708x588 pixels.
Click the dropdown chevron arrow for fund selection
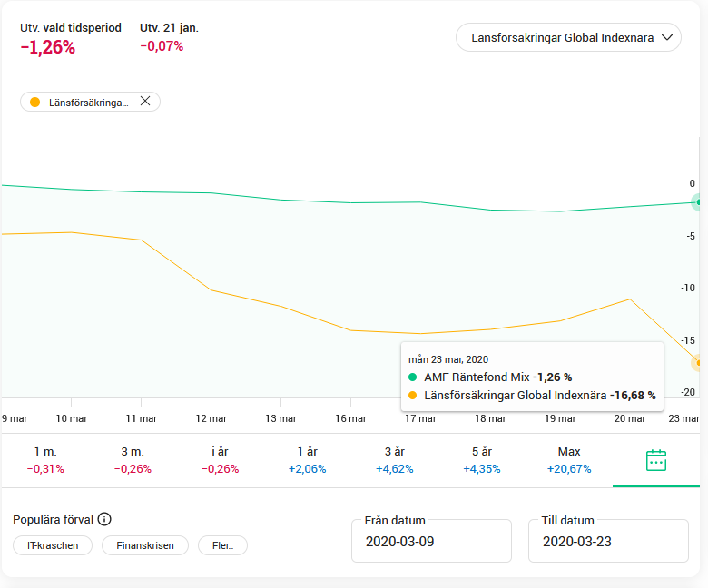click(x=668, y=38)
